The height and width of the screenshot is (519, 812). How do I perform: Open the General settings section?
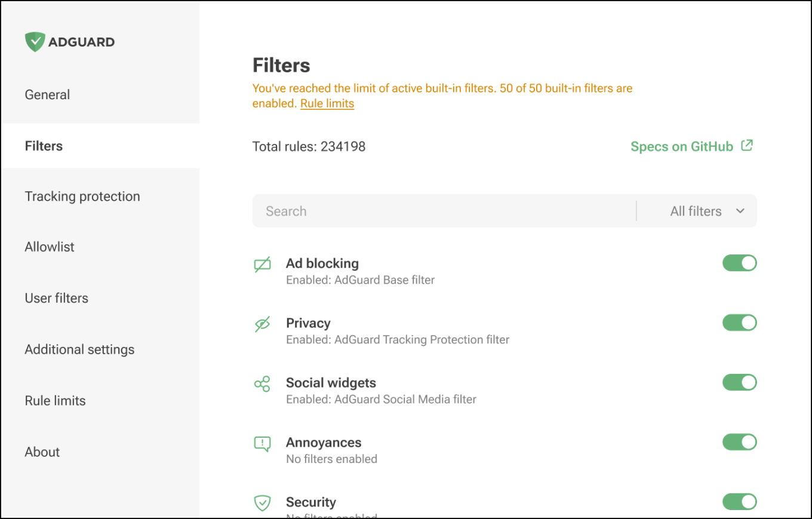47,94
